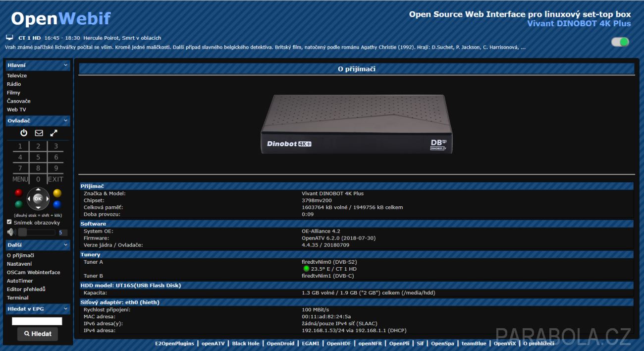Click remote number 2 key
Viewport: 644px width, 351px height.
pyautogui.click(x=38, y=146)
